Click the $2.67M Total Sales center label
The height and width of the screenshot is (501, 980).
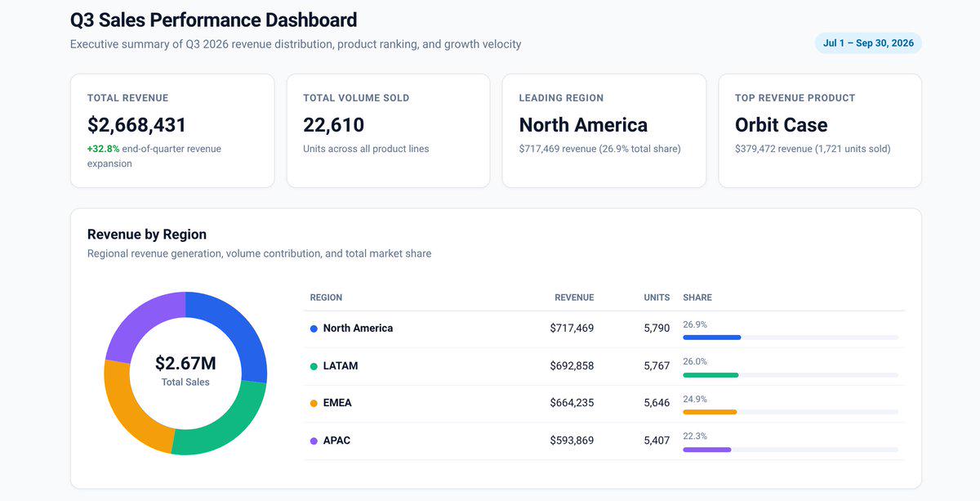pyautogui.click(x=185, y=370)
